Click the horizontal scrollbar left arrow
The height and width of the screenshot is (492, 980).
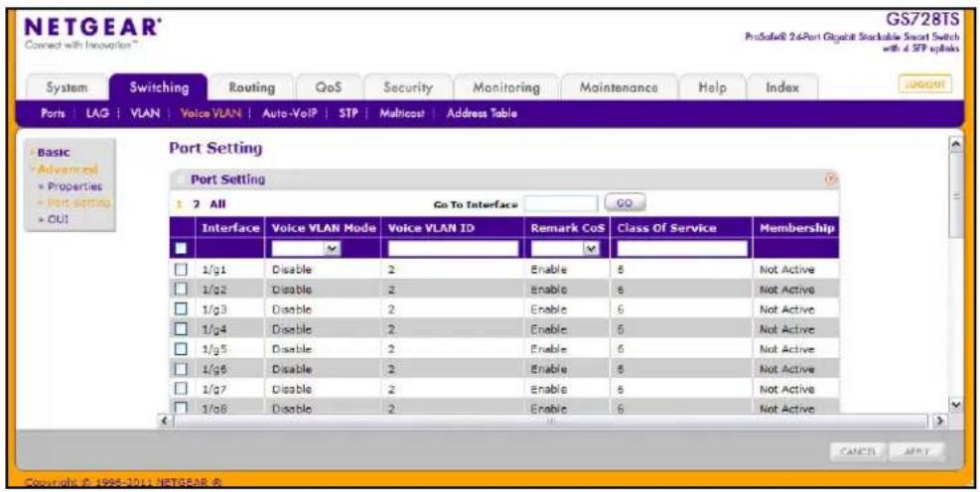coord(165,422)
